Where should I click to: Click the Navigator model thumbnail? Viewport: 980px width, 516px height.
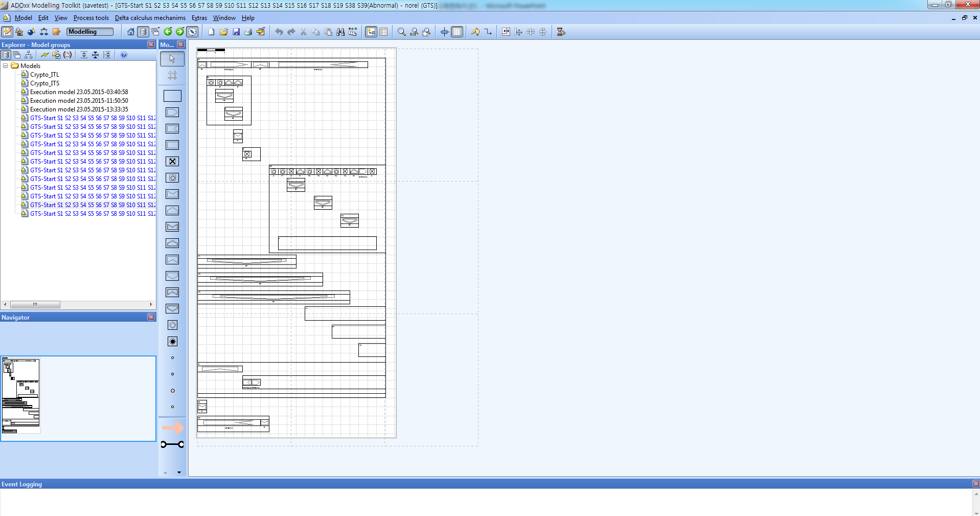click(x=21, y=396)
